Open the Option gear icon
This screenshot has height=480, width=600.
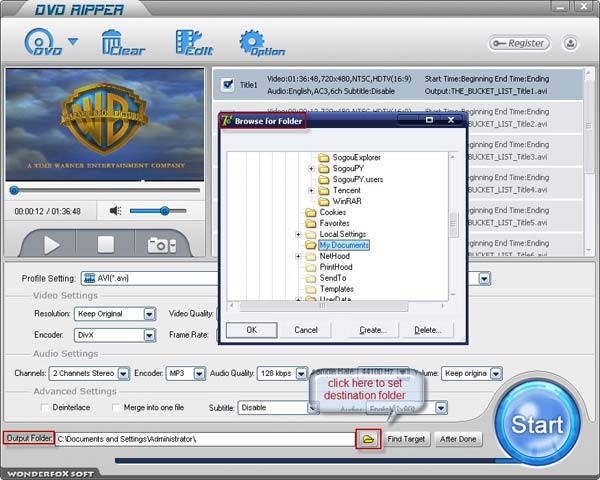[x=262, y=43]
